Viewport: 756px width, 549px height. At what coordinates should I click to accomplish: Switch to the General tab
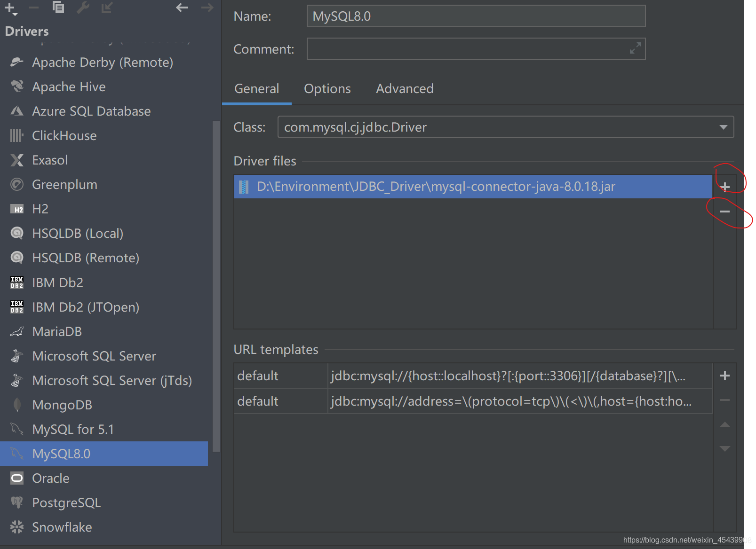[257, 88]
